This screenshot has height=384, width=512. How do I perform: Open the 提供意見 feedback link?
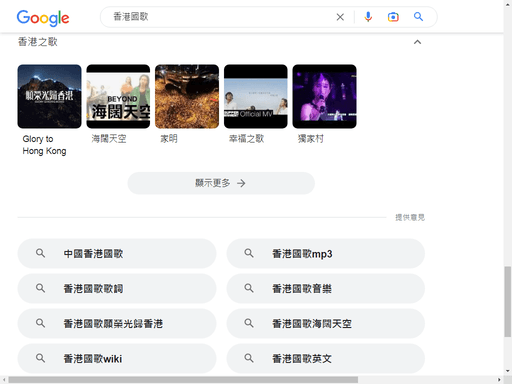[410, 217]
